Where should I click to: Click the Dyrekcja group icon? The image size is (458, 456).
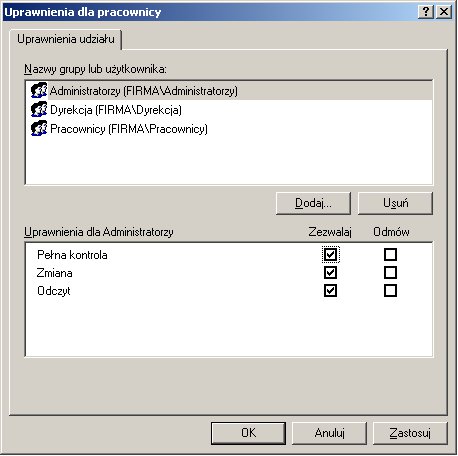point(39,109)
